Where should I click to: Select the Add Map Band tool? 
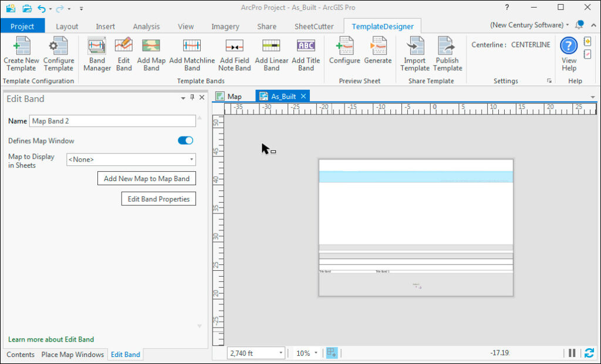pyautogui.click(x=151, y=46)
